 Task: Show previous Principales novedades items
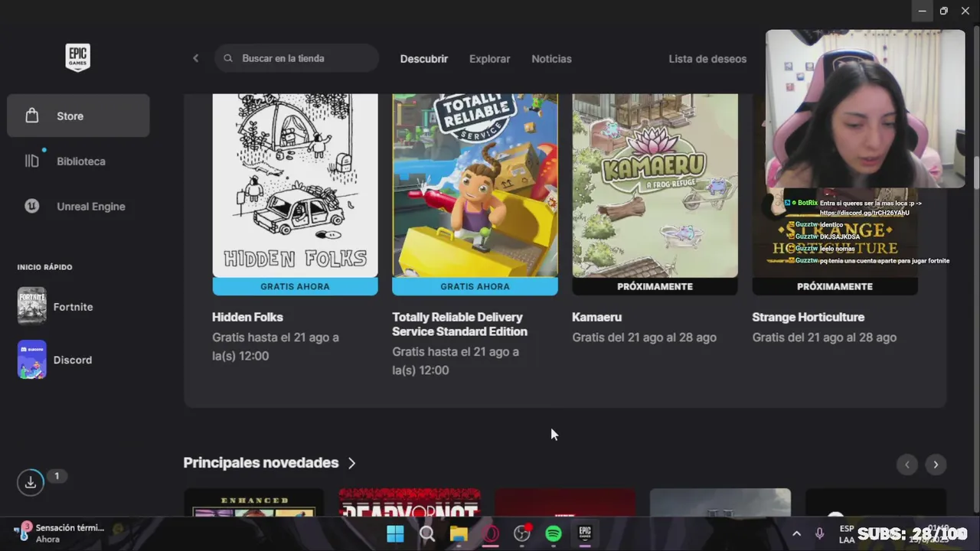(906, 465)
